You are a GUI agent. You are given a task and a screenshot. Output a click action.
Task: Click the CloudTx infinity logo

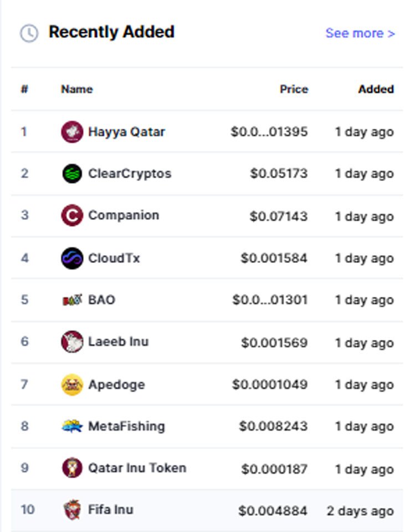tap(72, 258)
